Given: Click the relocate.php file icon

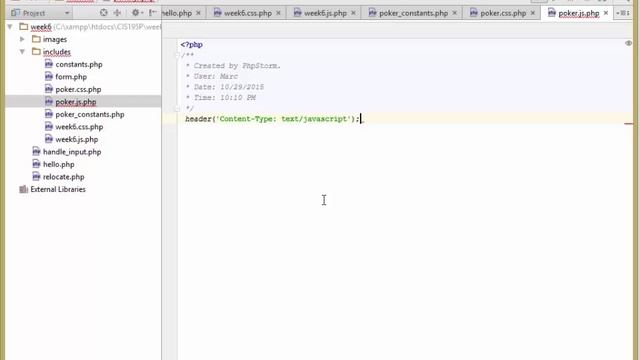Looking at the screenshot, I should pyautogui.click(x=36, y=177).
